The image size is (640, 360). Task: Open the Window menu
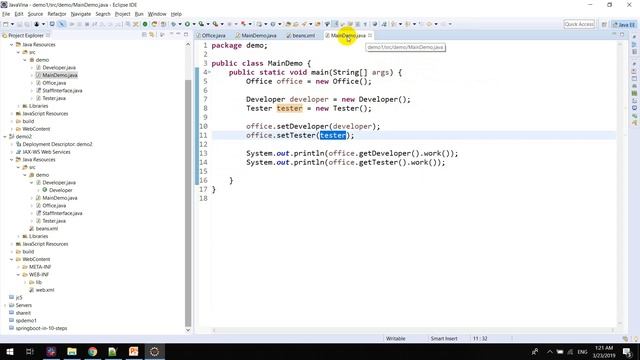click(157, 14)
